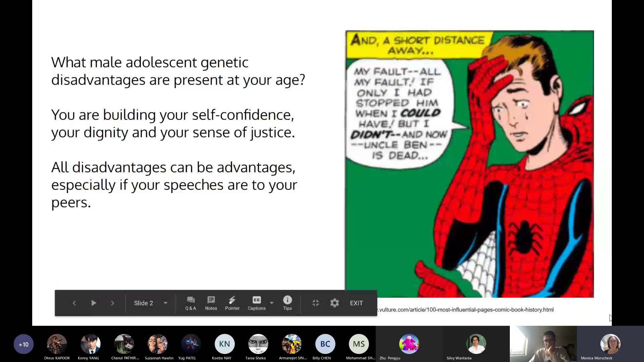
Task: Select the live webcam video tile
Action: [x=543, y=344]
